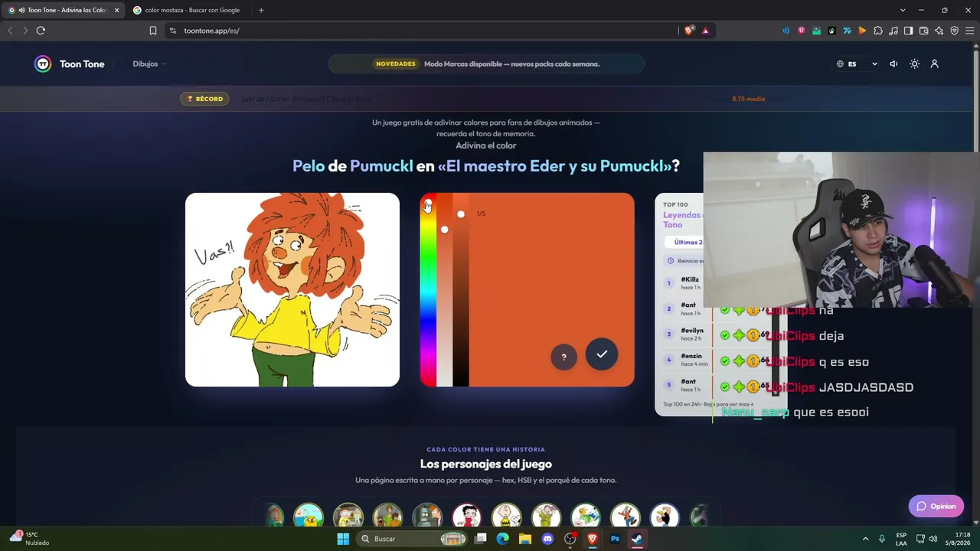Select the #Killz leaderboard entry

pos(683,283)
